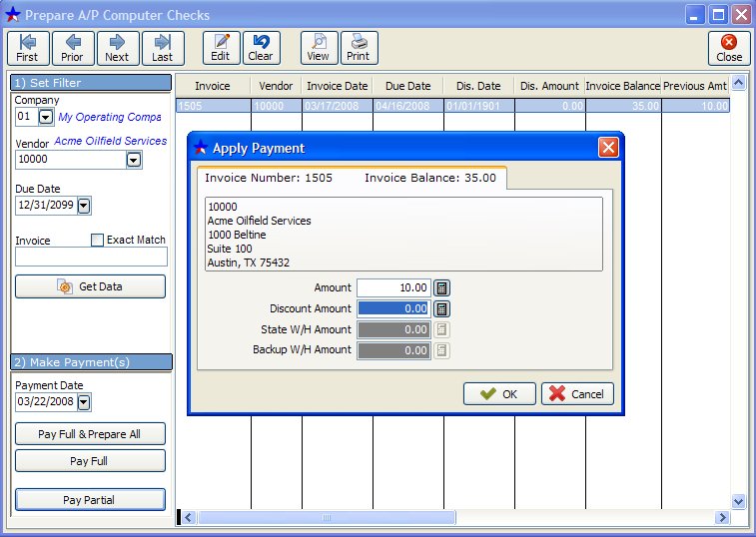Click the Clear toolbar button
Viewport: 756px width, 537px height.
[261, 48]
